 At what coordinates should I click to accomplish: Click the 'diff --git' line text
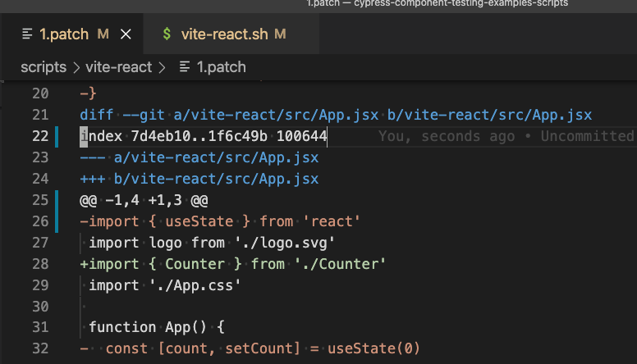[x=336, y=116]
